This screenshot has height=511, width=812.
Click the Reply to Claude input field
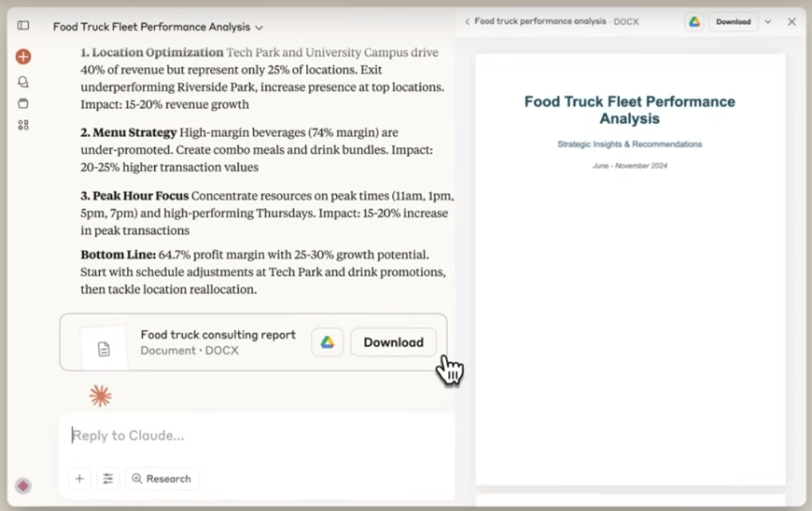[257, 435]
